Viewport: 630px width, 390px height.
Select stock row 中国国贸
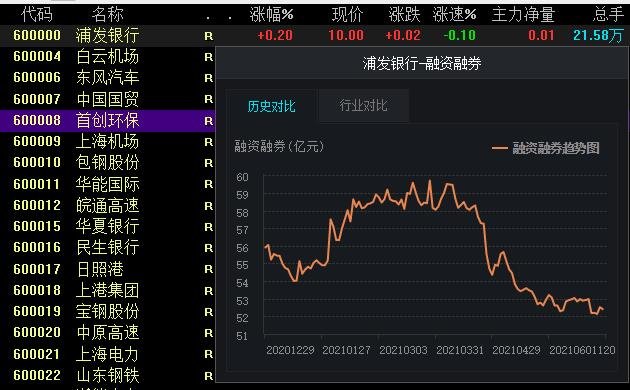[x=107, y=99]
